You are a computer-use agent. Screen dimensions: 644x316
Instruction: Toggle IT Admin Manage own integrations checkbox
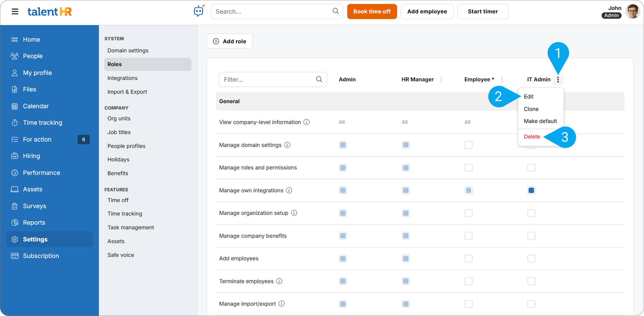coord(531,190)
